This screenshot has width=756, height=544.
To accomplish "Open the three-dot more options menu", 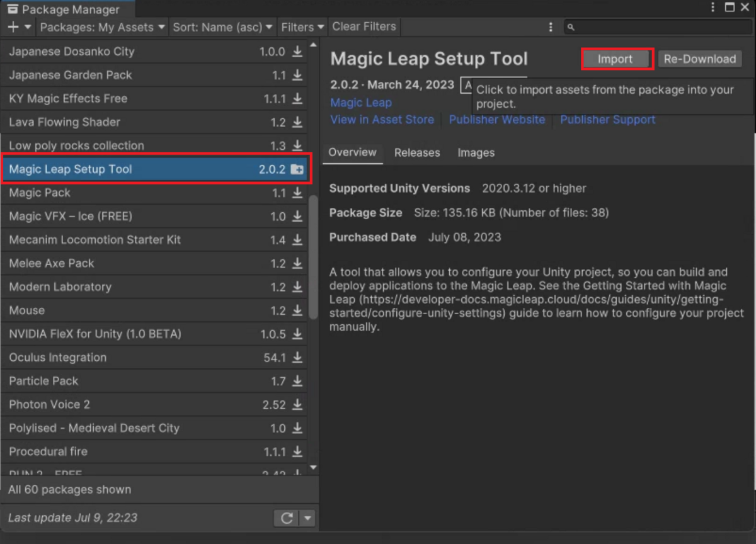I will 551,27.
